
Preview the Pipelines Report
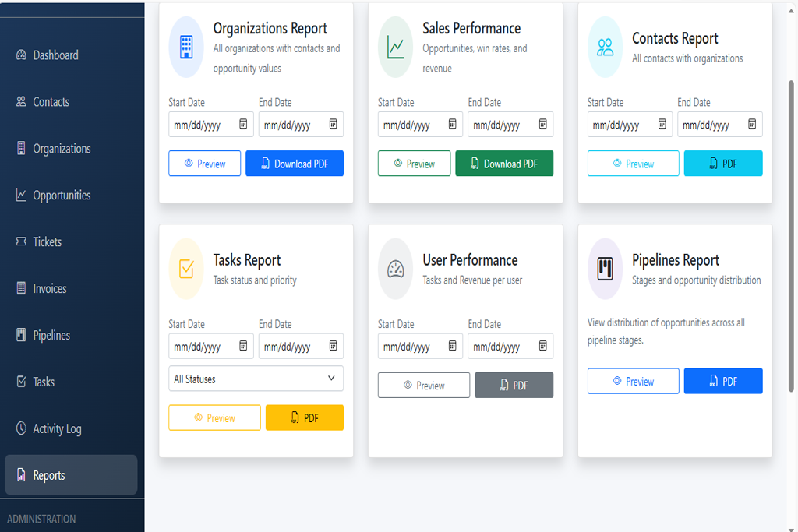pyautogui.click(x=633, y=381)
